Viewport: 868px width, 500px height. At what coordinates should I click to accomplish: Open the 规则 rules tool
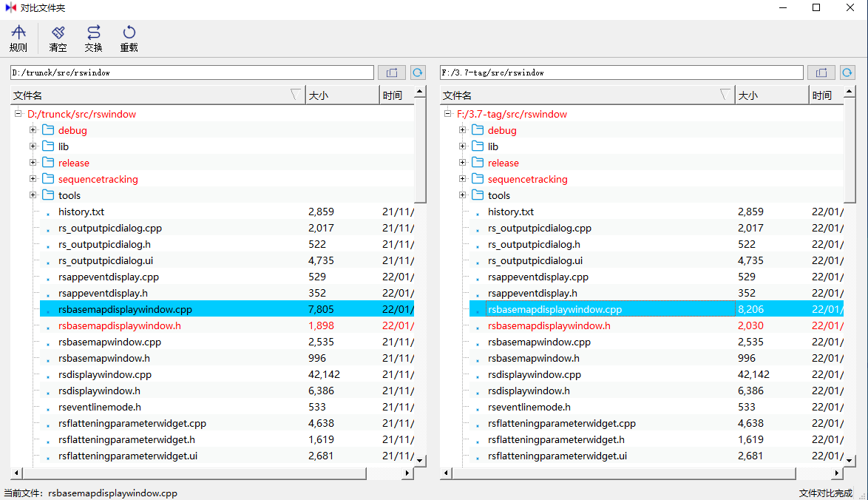18,38
